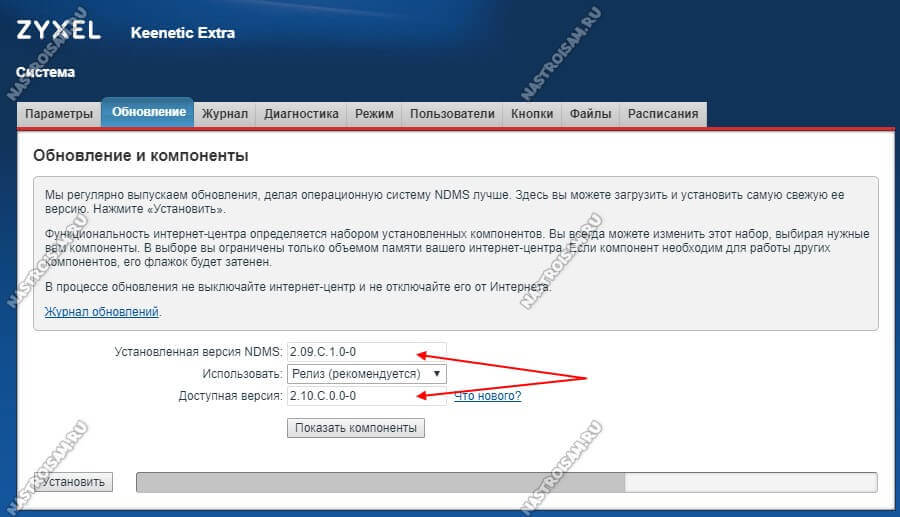900x517 pixels.
Task: Click the Обновление и компоненты heading
Action: coord(141,156)
